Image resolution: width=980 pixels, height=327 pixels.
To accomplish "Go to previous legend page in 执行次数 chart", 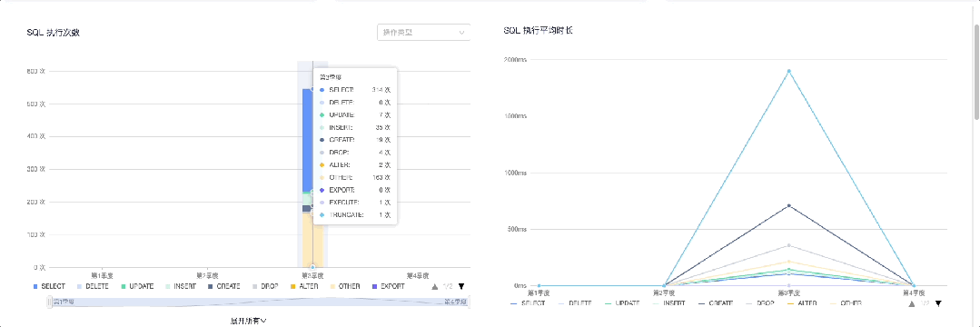I will pyautogui.click(x=434, y=286).
